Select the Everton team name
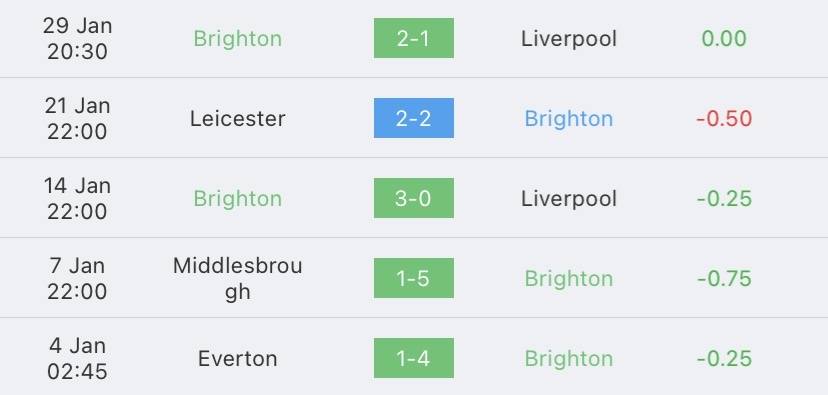This screenshot has height=395, width=828. click(238, 359)
